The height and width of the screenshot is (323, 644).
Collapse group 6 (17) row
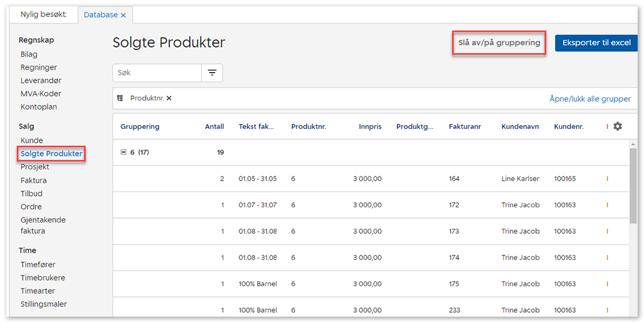(124, 152)
